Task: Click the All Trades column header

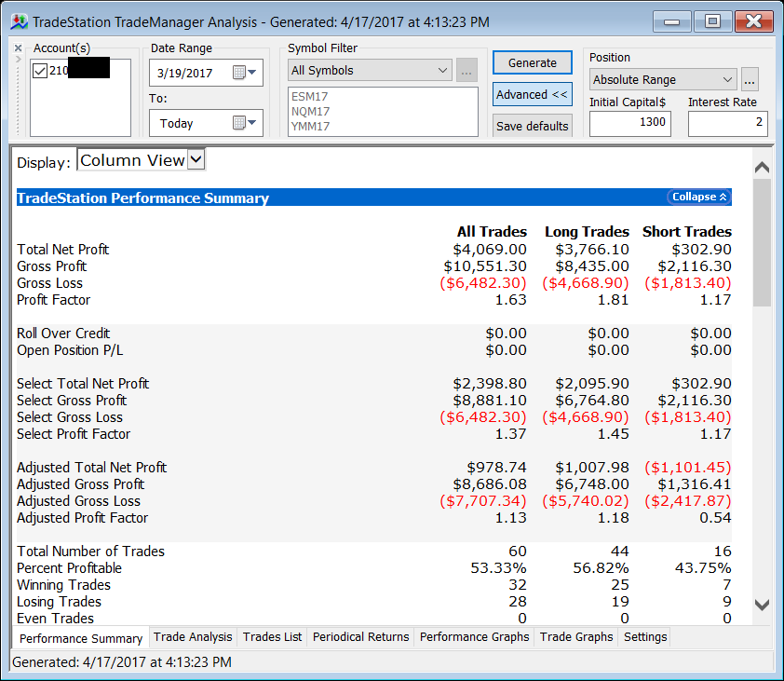Action: pyautogui.click(x=492, y=232)
